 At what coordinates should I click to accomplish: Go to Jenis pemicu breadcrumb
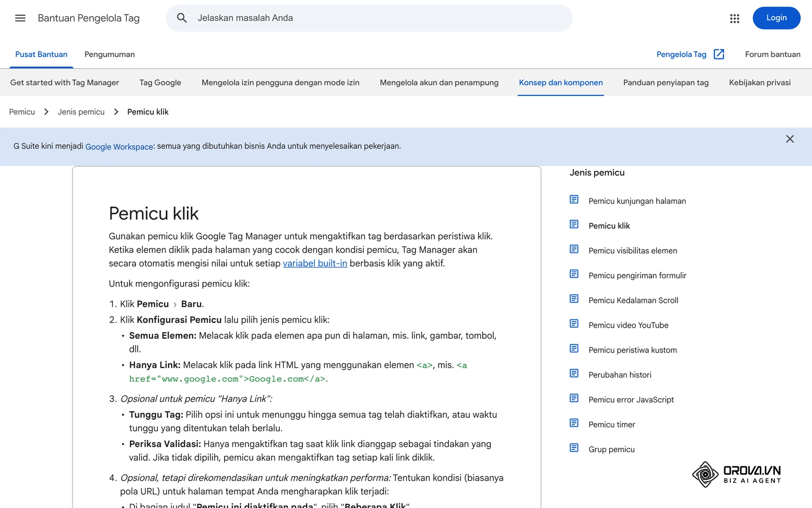click(x=81, y=112)
